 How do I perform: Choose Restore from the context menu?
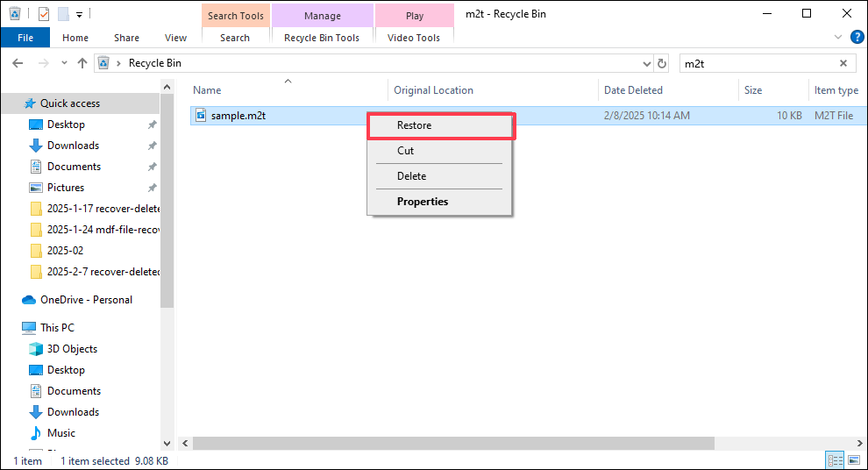pyautogui.click(x=441, y=125)
